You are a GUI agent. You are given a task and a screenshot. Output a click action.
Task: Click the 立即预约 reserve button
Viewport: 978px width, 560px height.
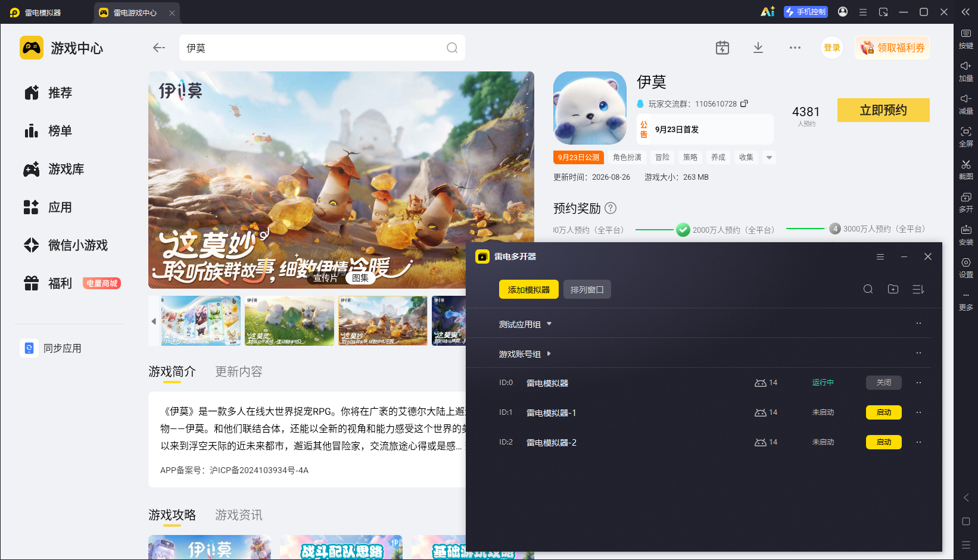883,110
